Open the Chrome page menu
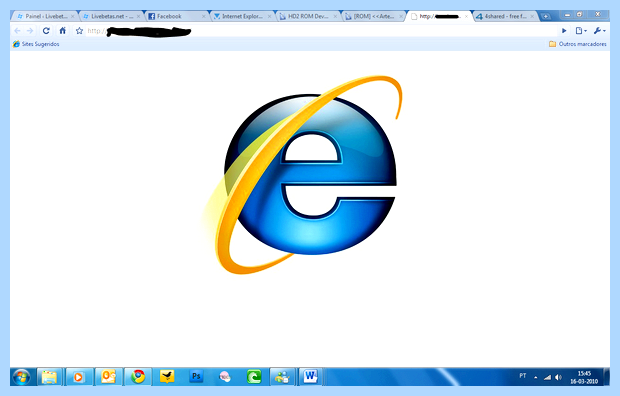The image size is (620, 396). tap(581, 30)
